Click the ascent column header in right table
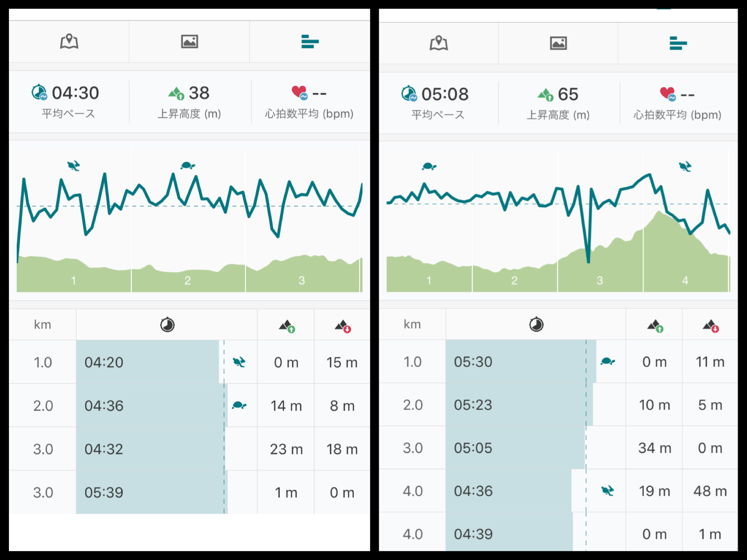This screenshot has width=747, height=560. [655, 326]
